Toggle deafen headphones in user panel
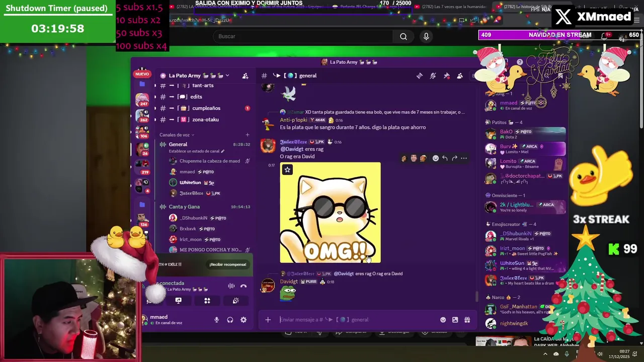This screenshot has width=644, height=362. (x=230, y=320)
